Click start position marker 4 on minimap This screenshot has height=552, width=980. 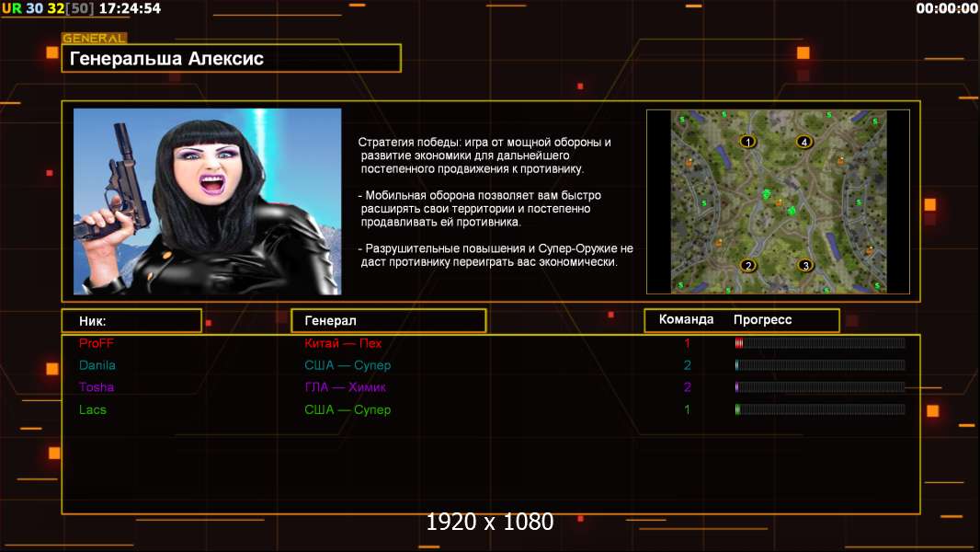[804, 142]
